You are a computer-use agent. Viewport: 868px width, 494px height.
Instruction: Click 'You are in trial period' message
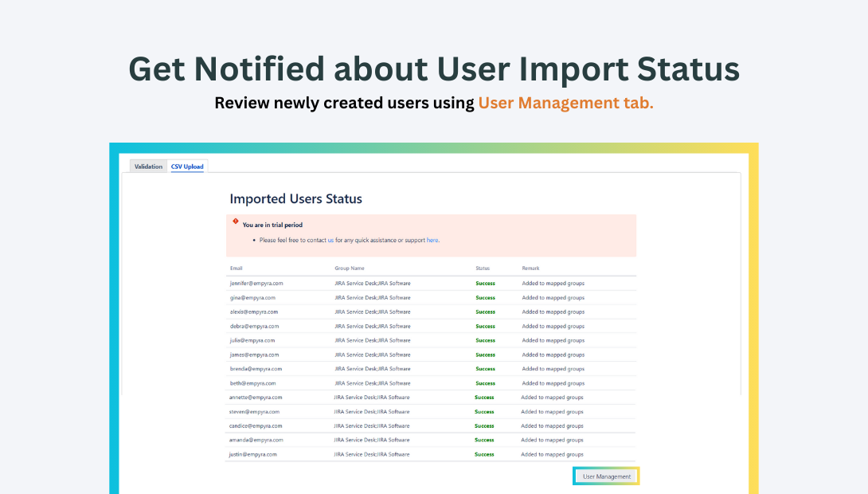[x=272, y=225]
